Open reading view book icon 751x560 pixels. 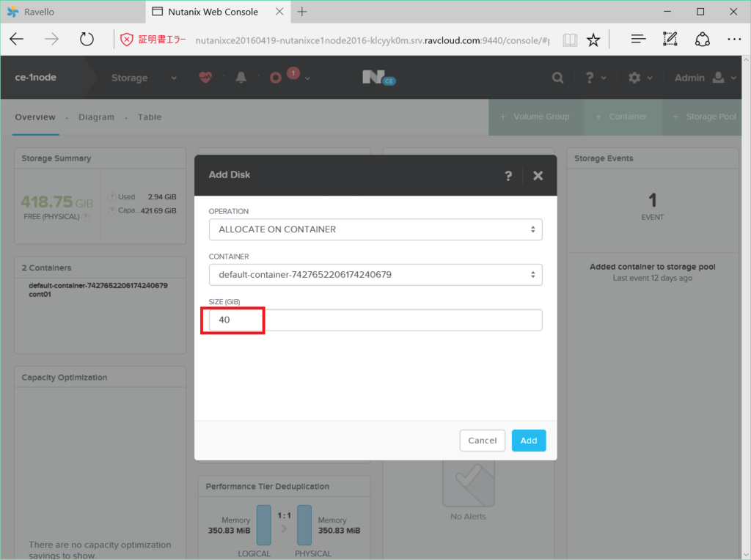coord(570,40)
